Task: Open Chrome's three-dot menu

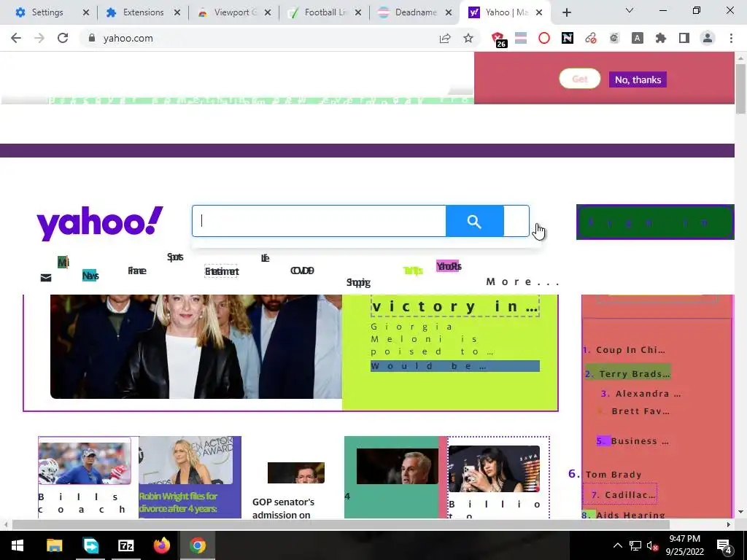Action: [x=731, y=38]
